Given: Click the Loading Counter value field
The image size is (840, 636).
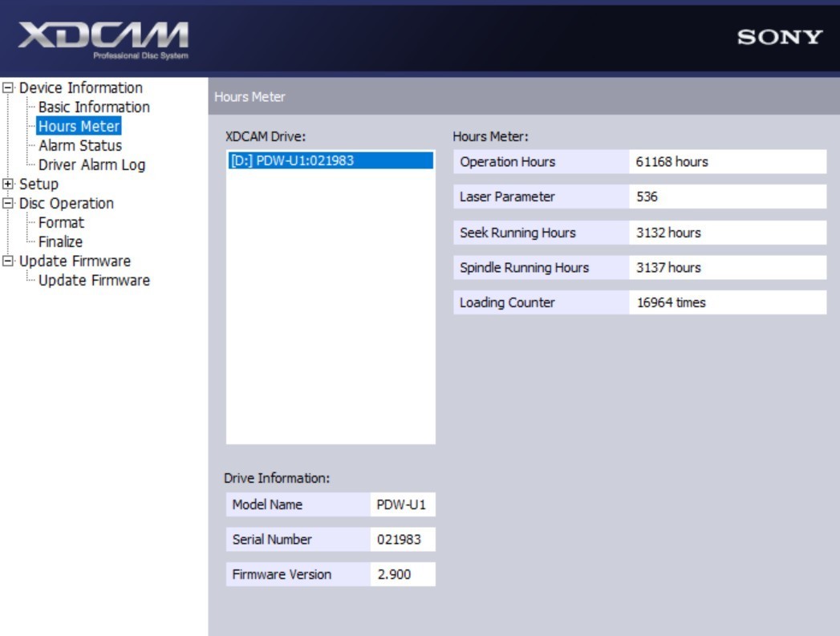Looking at the screenshot, I should coord(728,303).
